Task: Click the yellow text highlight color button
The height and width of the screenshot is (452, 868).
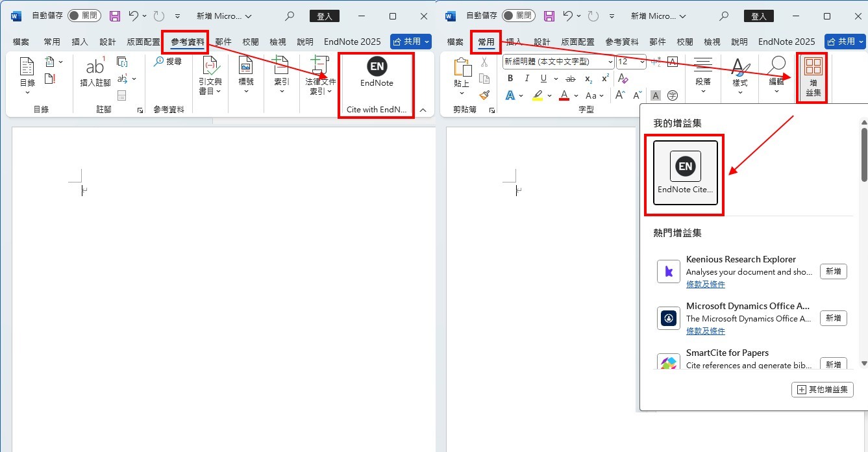Action: [537, 95]
